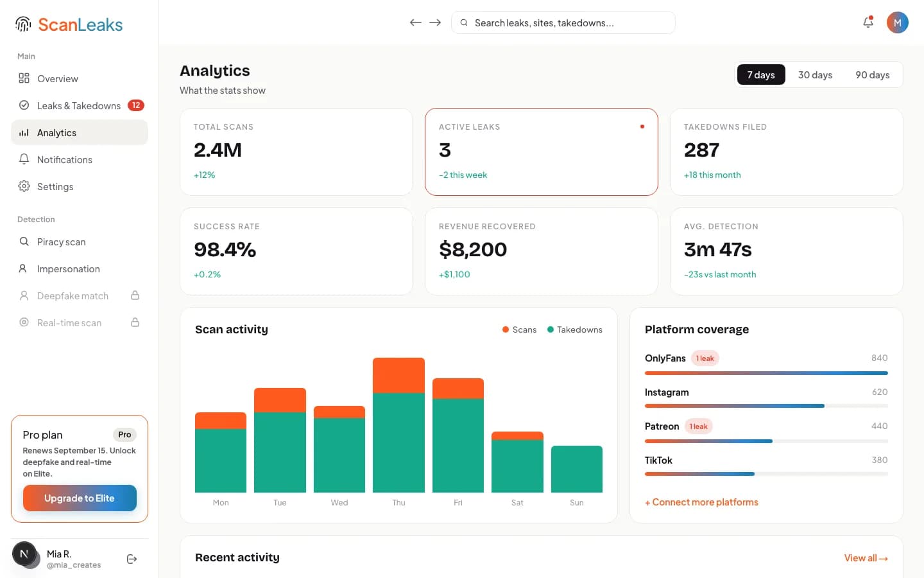This screenshot has height=578, width=924.
Task: Click the Recent activity heading
Action: [x=237, y=557]
